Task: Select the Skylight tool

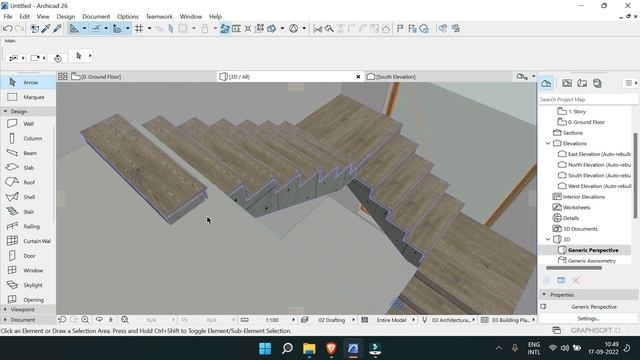Action: pyautogui.click(x=28, y=285)
